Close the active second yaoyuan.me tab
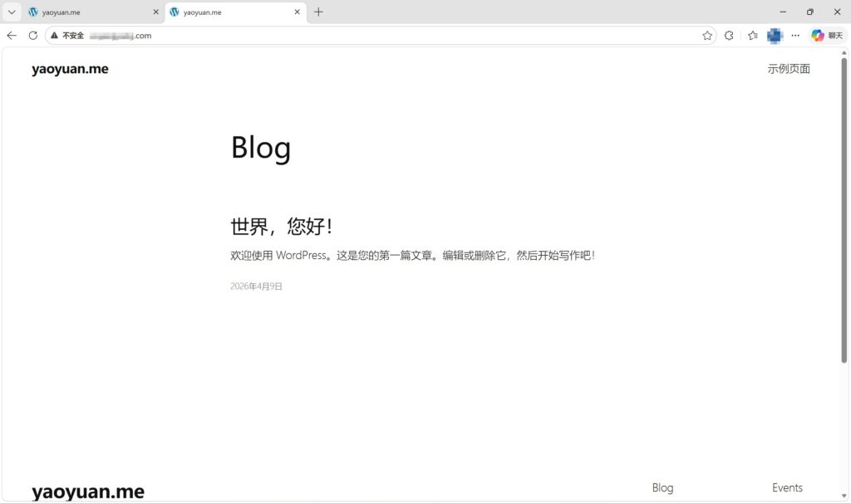This screenshot has width=851, height=504. click(297, 12)
